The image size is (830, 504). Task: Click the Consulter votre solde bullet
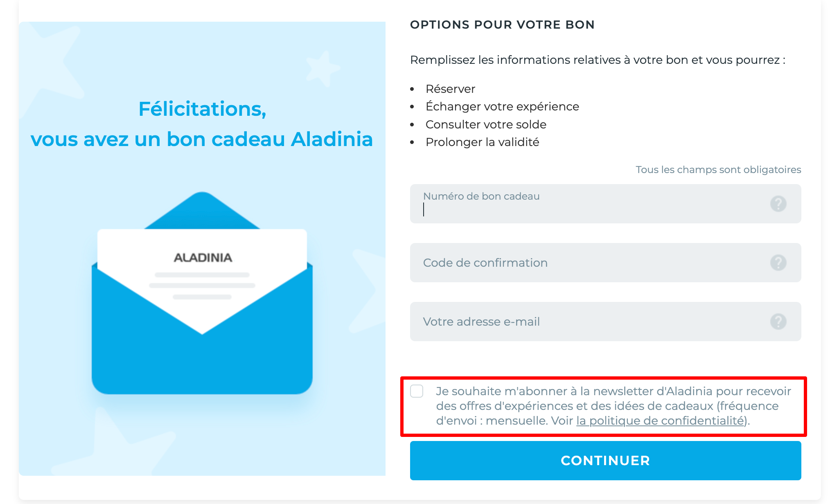pos(486,124)
